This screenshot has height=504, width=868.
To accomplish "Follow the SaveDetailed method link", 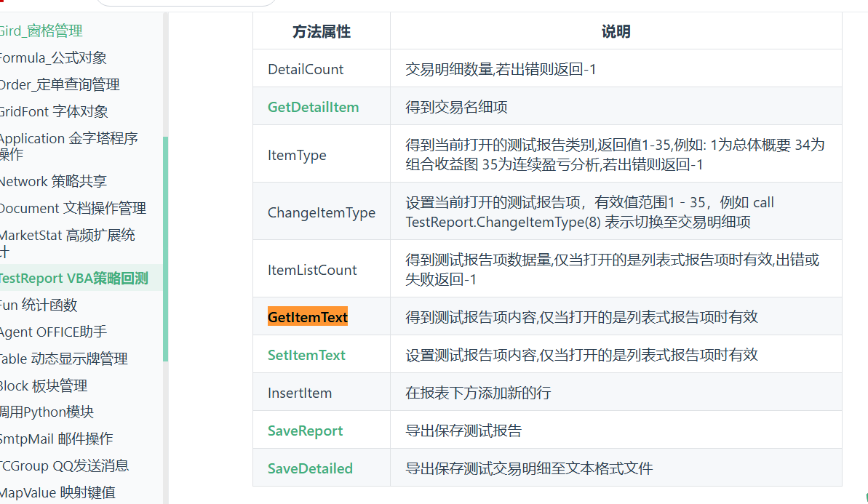I will 310,468.
